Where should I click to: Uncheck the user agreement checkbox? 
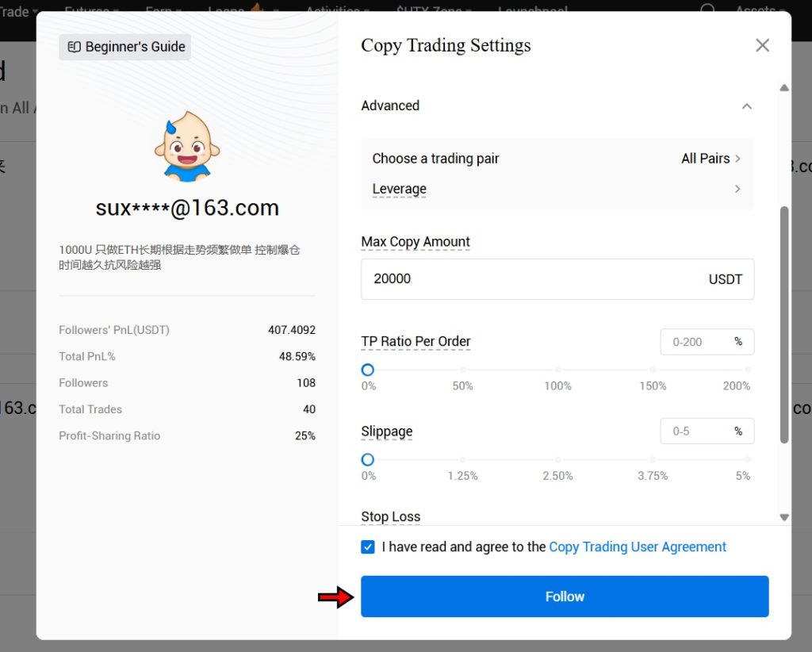pos(368,547)
